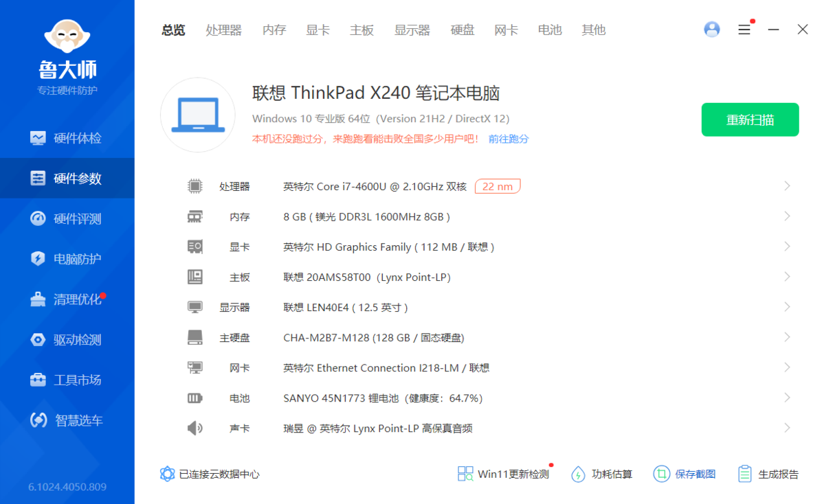Open 清理优化 in the sidebar
The height and width of the screenshot is (504, 824).
(x=67, y=299)
